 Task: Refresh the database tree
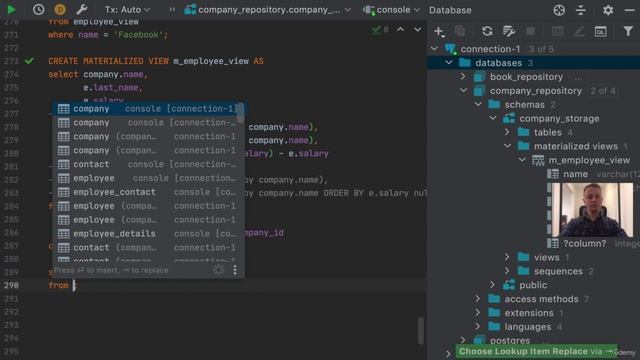tap(487, 31)
